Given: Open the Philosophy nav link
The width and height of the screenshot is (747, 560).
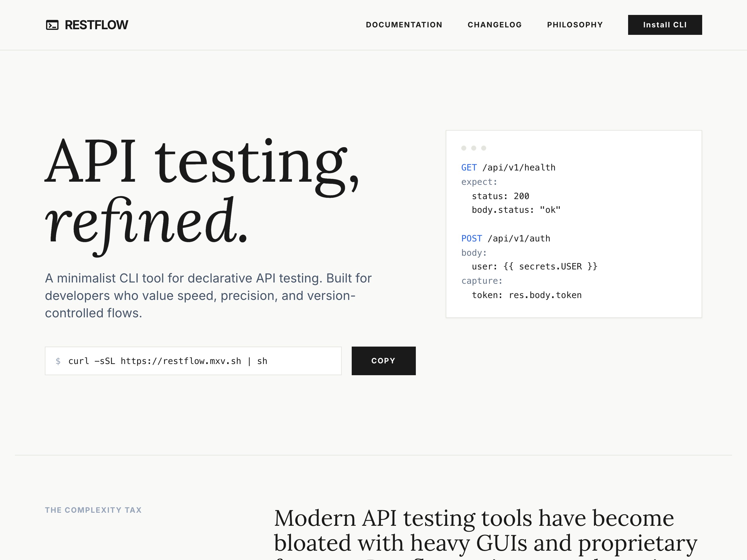Looking at the screenshot, I should [575, 25].
